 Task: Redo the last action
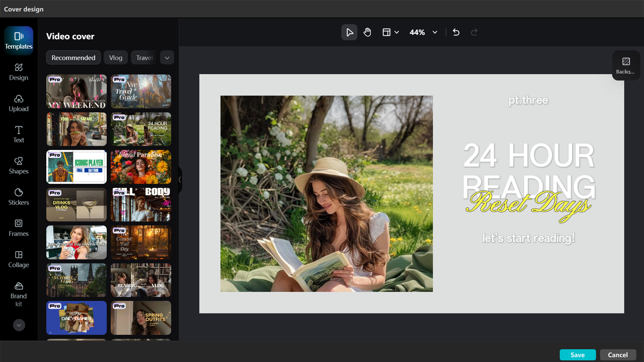[474, 32]
